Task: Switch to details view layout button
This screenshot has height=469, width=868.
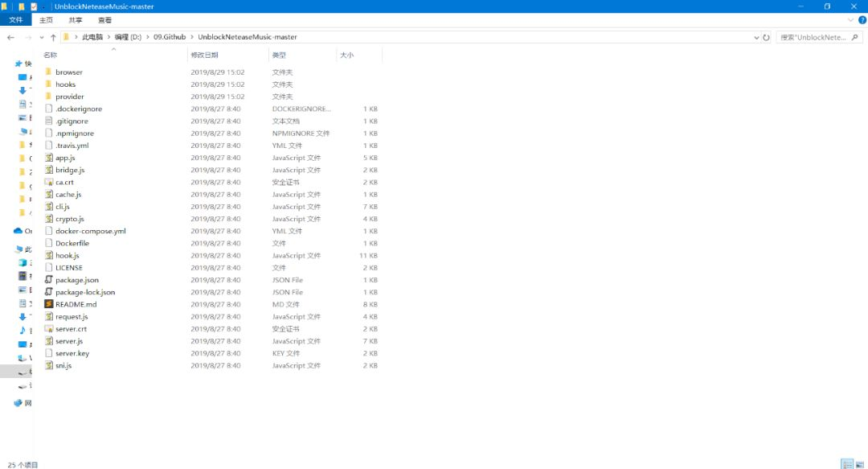Action: coord(847,464)
